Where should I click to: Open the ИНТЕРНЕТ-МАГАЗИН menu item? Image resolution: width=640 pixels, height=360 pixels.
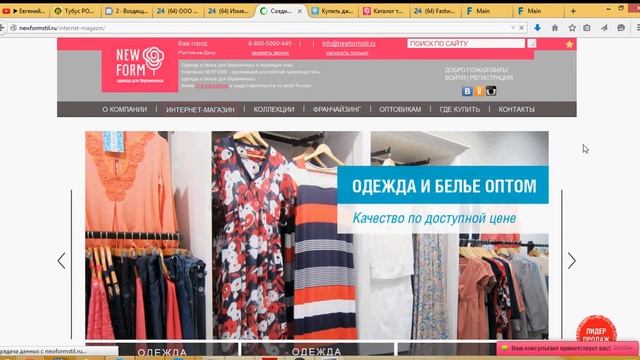point(200,109)
